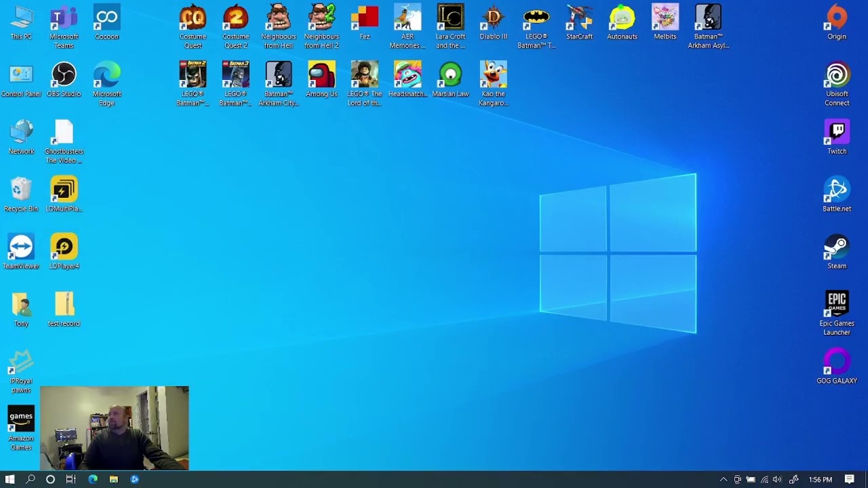Select the Twitch desktop shortcut
The width and height of the screenshot is (868, 488).
(837, 138)
